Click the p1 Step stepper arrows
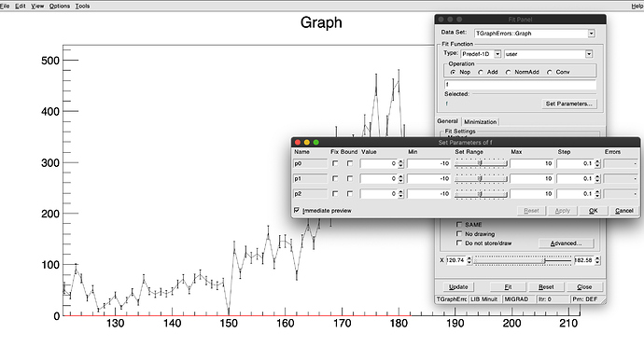The height and width of the screenshot is (347, 644). pos(597,179)
